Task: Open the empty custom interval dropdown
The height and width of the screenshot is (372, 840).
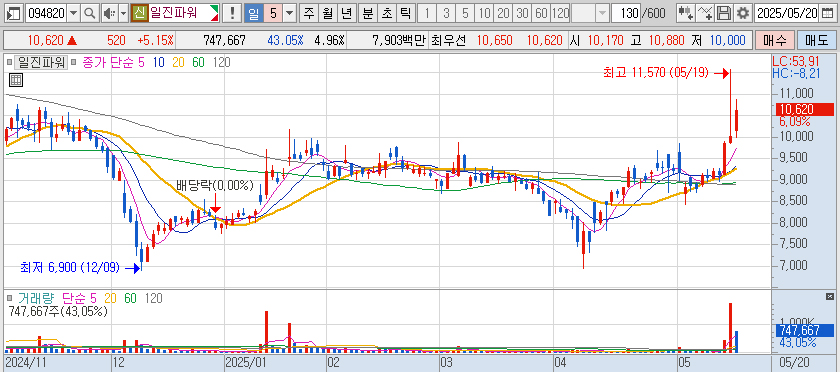Action: coord(603,13)
